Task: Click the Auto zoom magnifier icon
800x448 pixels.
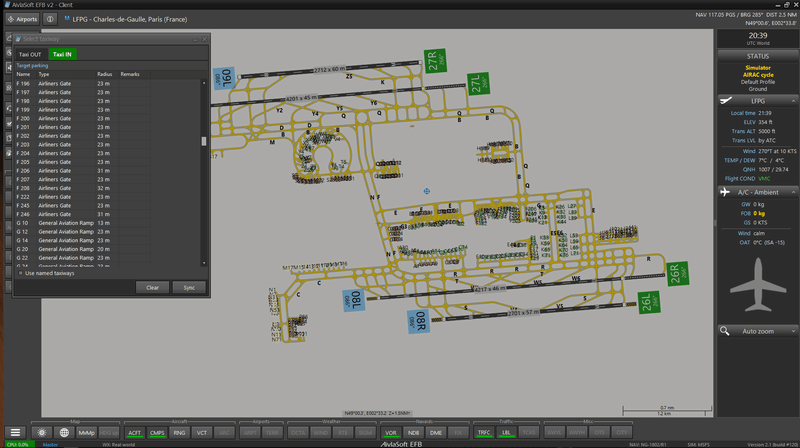Action: [x=726, y=331]
